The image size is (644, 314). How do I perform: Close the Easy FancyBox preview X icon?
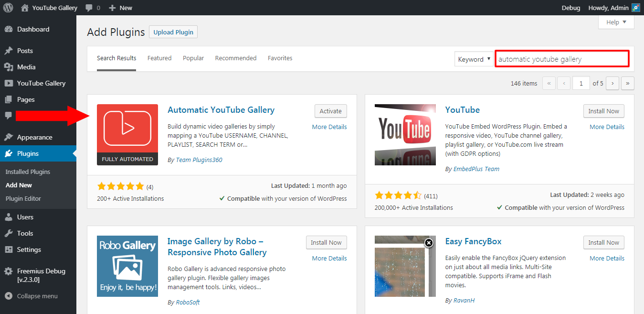[x=429, y=243]
